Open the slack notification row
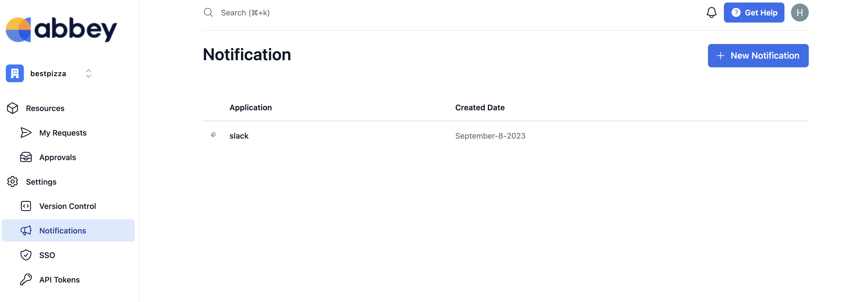The image size is (868, 302). click(505, 136)
